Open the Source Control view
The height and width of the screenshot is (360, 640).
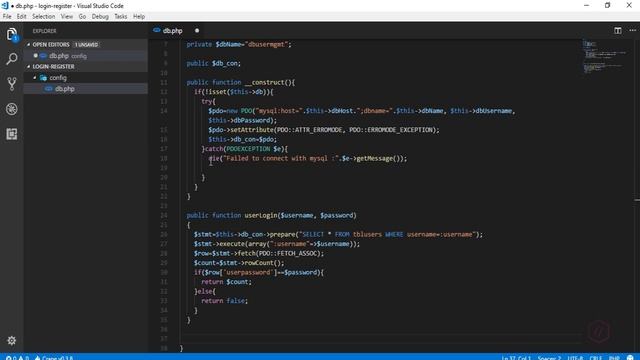[11, 84]
